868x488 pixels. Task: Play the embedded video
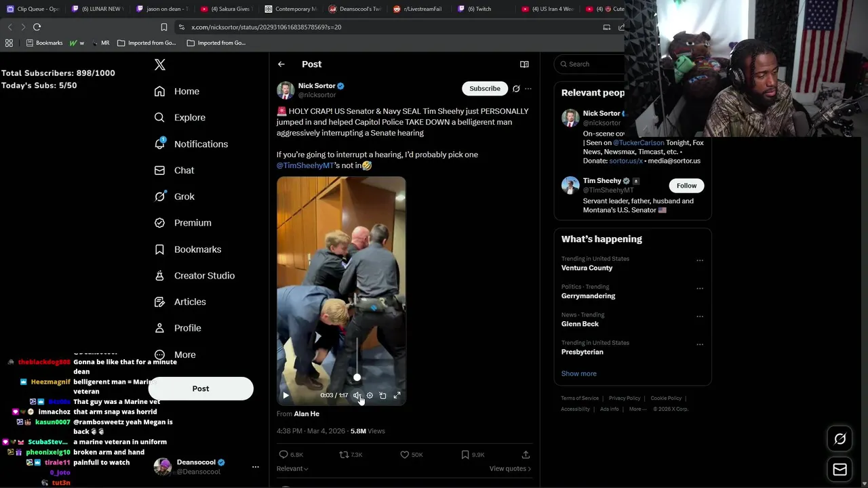285,395
